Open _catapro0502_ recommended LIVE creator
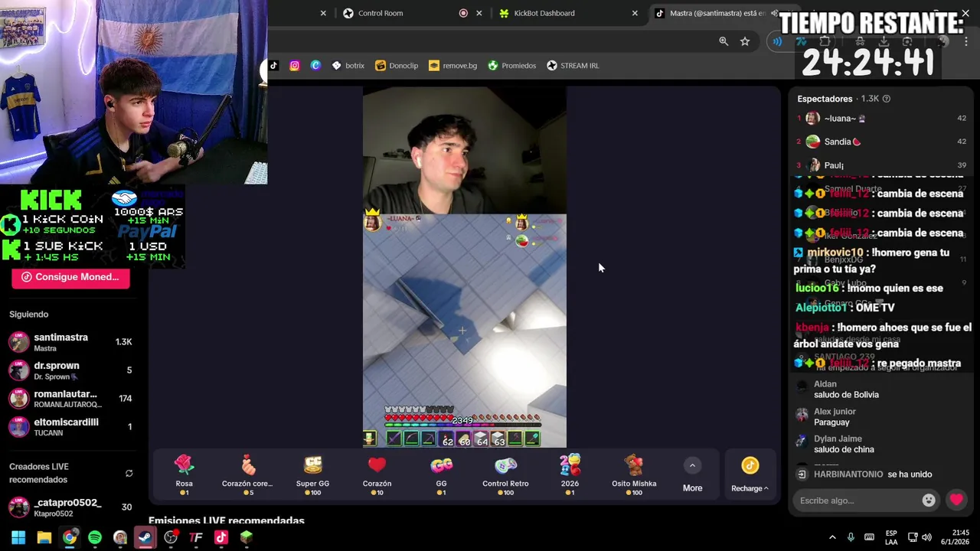Image resolution: width=980 pixels, height=551 pixels. click(70, 507)
